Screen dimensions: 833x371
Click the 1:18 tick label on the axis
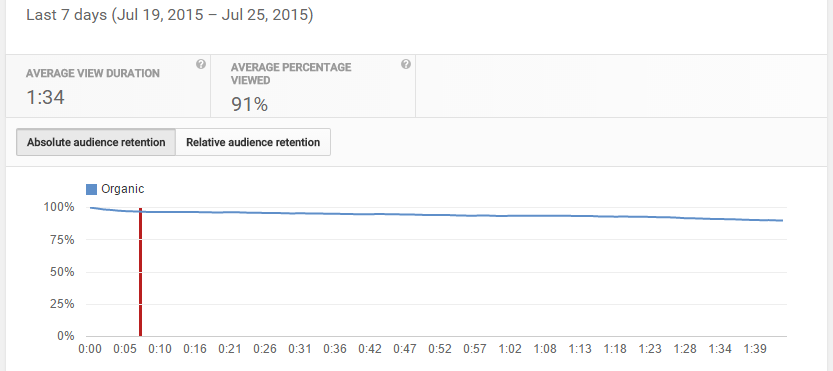[x=615, y=349]
